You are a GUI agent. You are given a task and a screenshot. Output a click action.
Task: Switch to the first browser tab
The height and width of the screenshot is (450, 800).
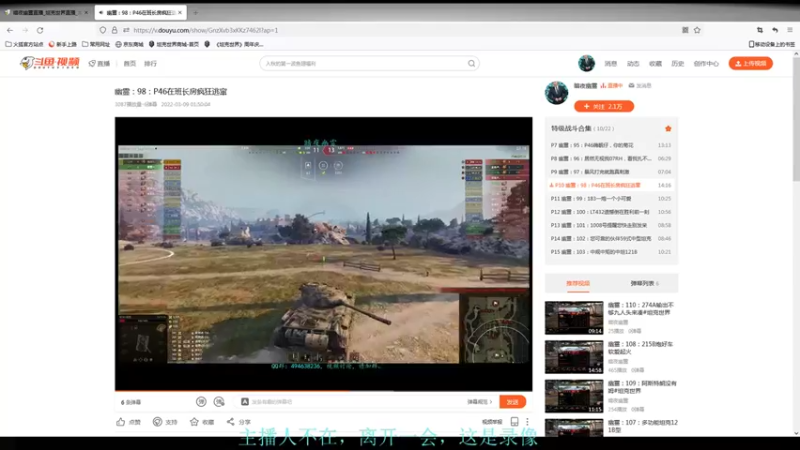[x=46, y=12]
